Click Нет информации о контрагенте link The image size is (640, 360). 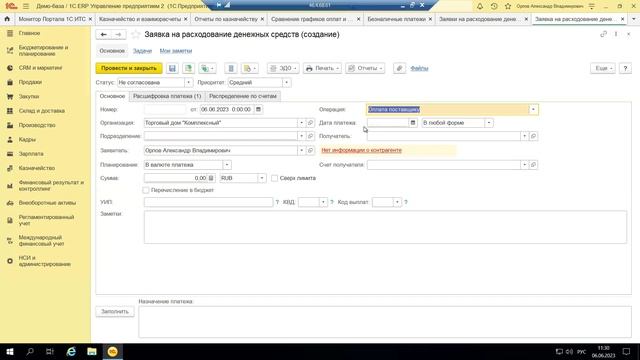(361, 150)
